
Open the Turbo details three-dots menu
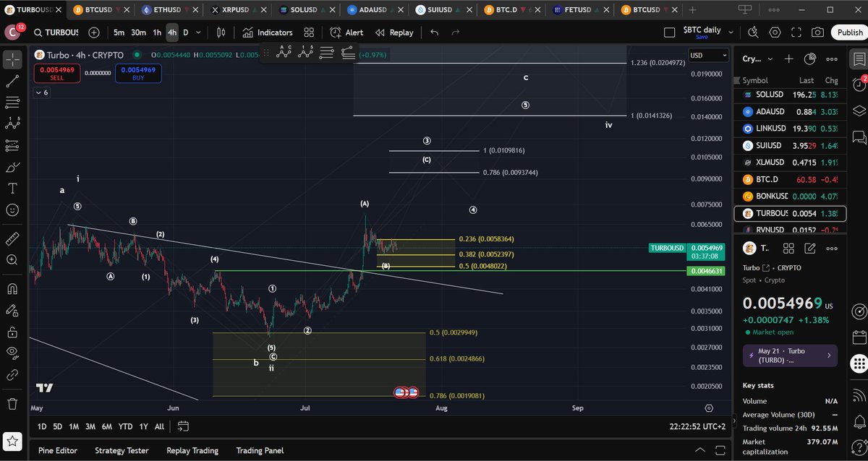(832, 249)
